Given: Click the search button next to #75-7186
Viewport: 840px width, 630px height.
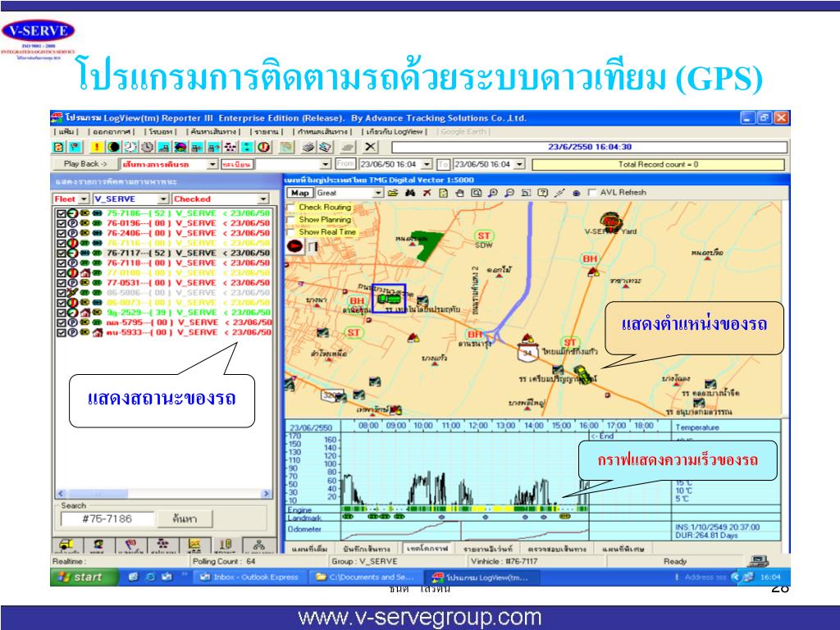Looking at the screenshot, I should pyautogui.click(x=185, y=518).
